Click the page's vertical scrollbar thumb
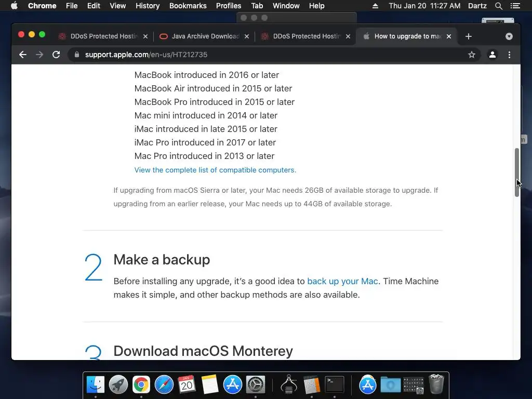The image size is (532, 399). (517, 172)
